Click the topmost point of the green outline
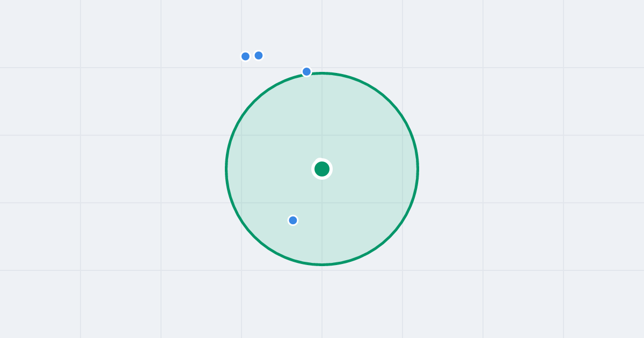The height and width of the screenshot is (338, 644). pos(322,74)
